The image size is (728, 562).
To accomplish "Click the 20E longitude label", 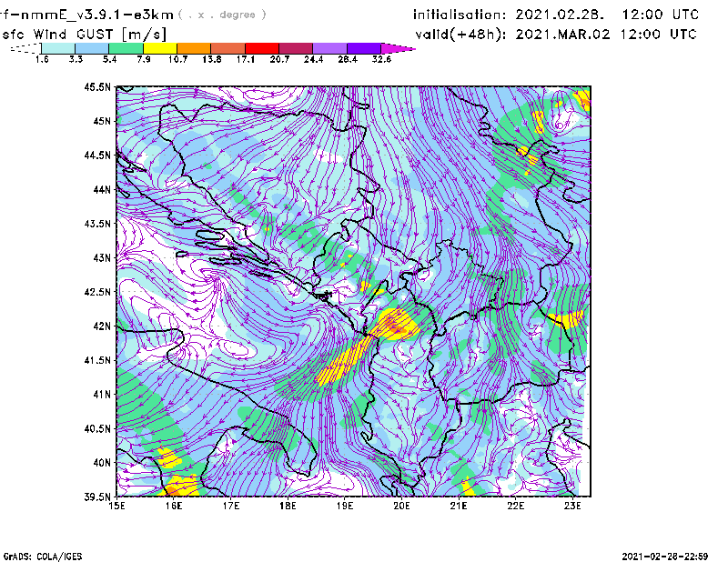I will click(x=401, y=506).
